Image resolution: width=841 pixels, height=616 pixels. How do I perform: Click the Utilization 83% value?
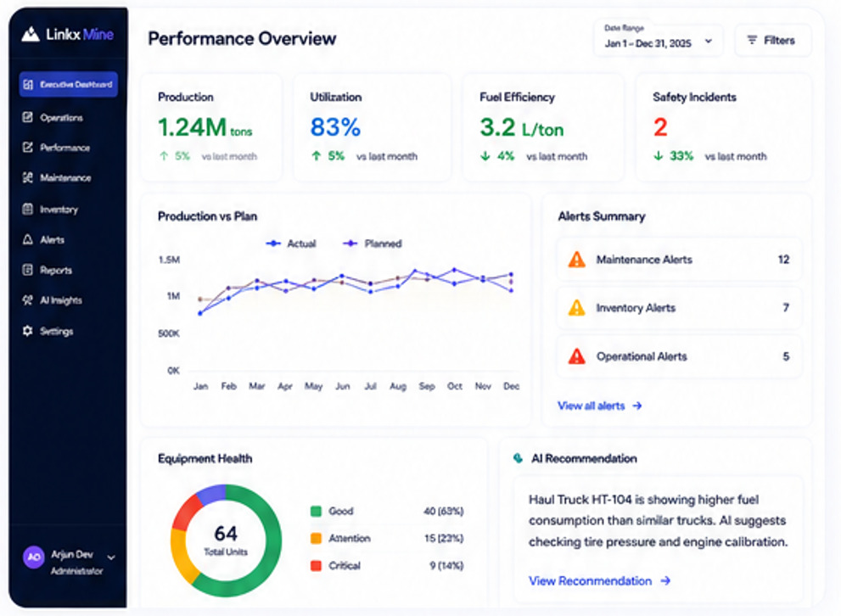(335, 127)
